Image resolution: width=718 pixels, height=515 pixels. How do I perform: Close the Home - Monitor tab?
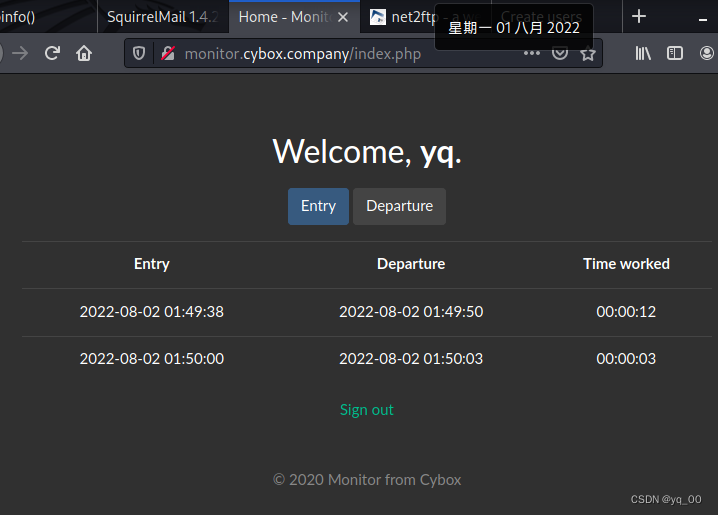pyautogui.click(x=344, y=17)
